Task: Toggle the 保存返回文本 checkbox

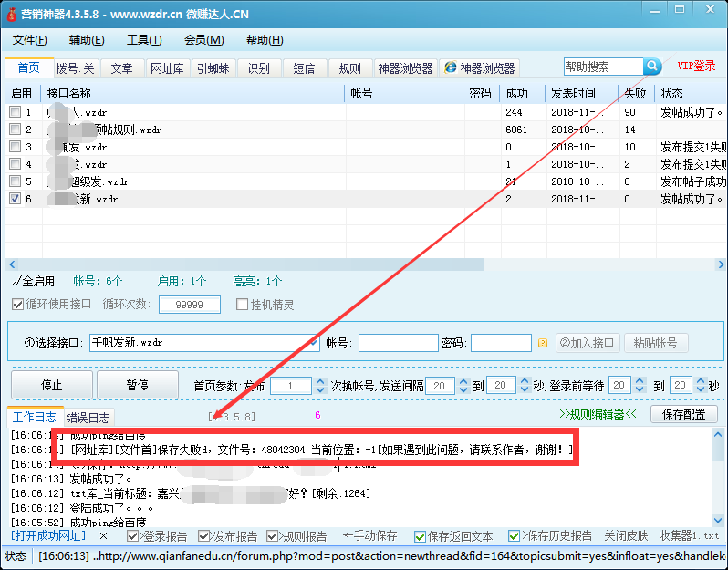Action: click(x=420, y=536)
